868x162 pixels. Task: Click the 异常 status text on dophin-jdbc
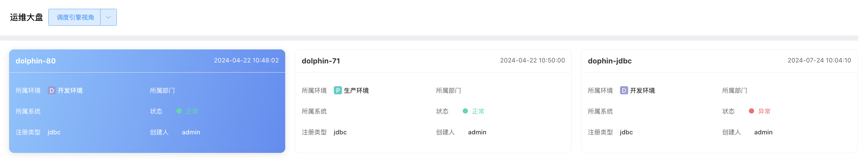coord(764,111)
